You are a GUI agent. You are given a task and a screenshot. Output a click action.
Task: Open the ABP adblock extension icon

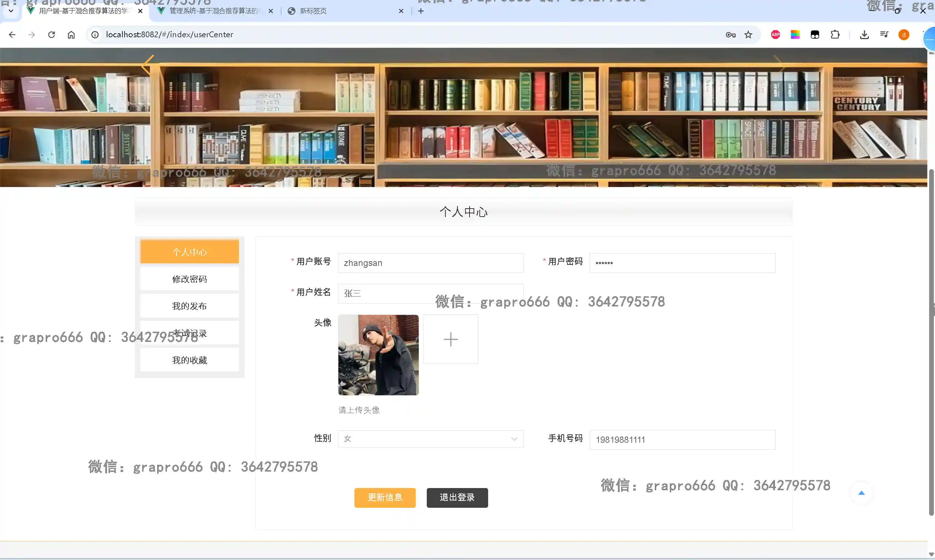pos(775,35)
